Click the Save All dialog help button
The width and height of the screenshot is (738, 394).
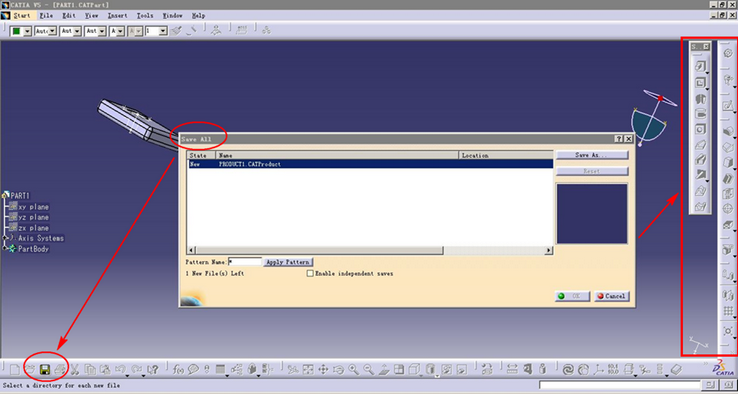[619, 139]
